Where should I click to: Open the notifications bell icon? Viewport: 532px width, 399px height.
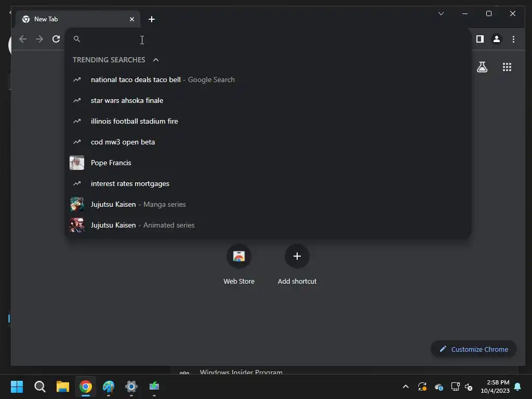coord(517,387)
